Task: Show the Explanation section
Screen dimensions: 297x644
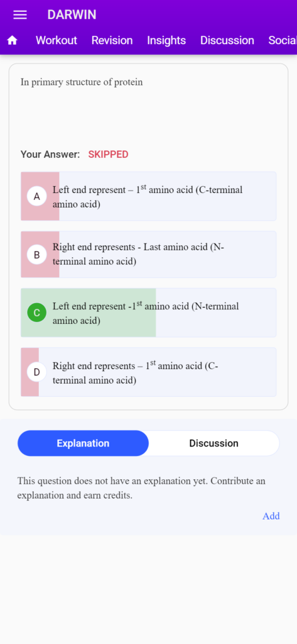Action: coord(84,443)
